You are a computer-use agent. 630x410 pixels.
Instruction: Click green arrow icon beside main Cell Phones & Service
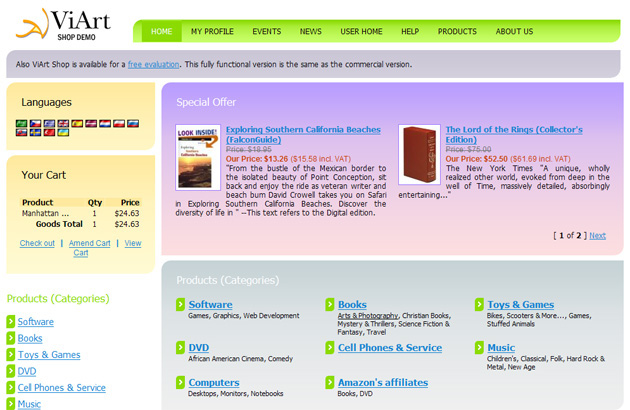pos(330,347)
